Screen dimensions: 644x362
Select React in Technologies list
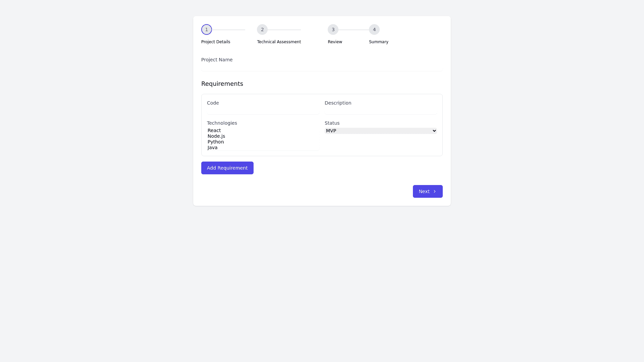pyautogui.click(x=214, y=130)
